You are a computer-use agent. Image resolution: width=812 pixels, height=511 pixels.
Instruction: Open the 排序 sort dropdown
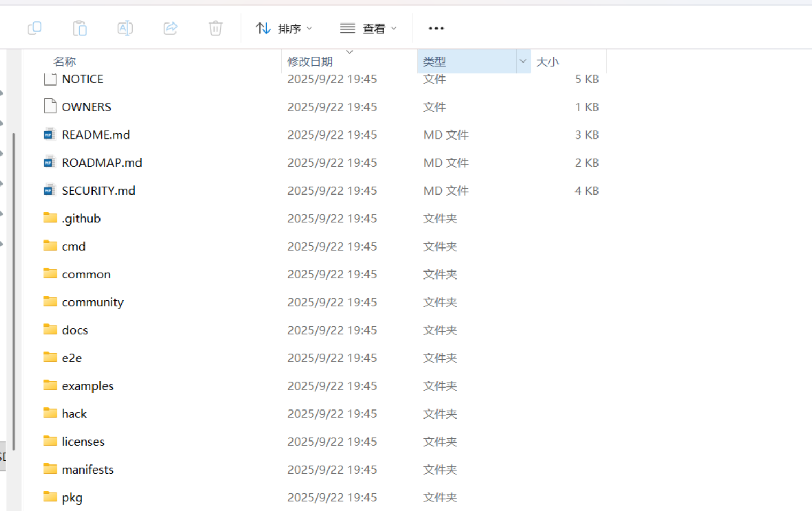[284, 28]
